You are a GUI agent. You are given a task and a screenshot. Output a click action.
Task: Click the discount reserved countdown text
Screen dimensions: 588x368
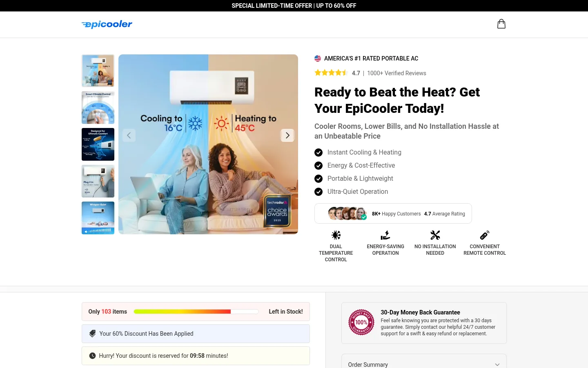pyautogui.click(x=163, y=356)
